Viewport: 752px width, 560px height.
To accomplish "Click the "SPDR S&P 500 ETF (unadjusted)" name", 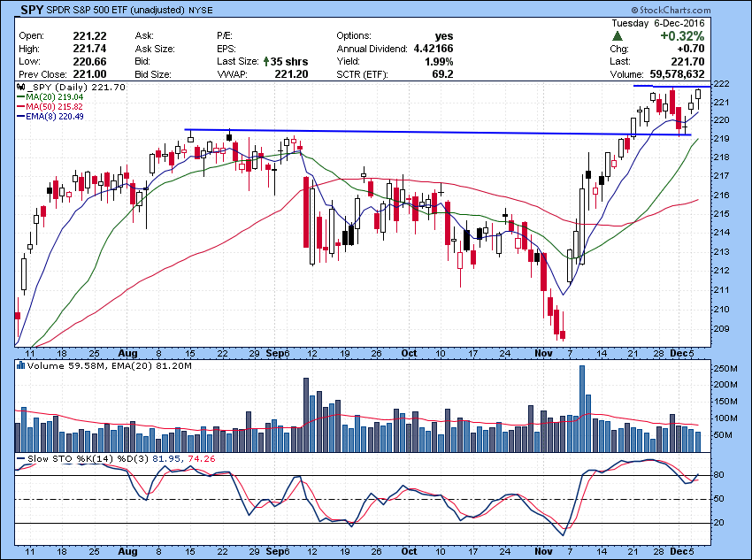I will pos(115,10).
